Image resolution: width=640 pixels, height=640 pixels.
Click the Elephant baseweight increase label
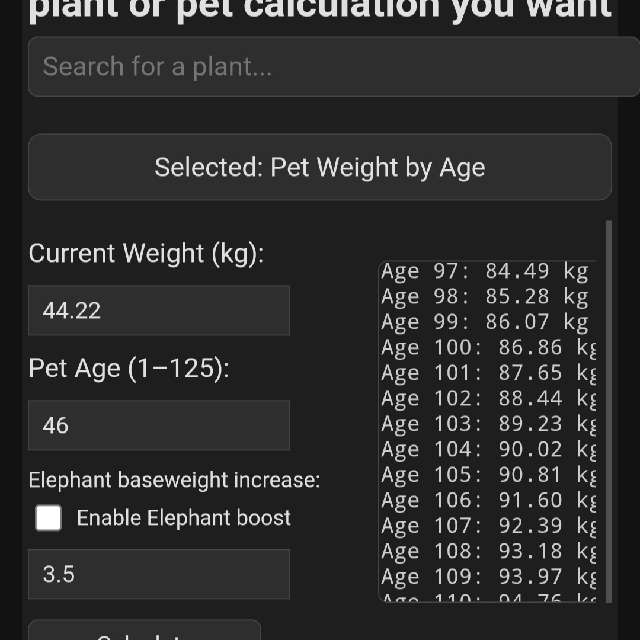point(174,480)
